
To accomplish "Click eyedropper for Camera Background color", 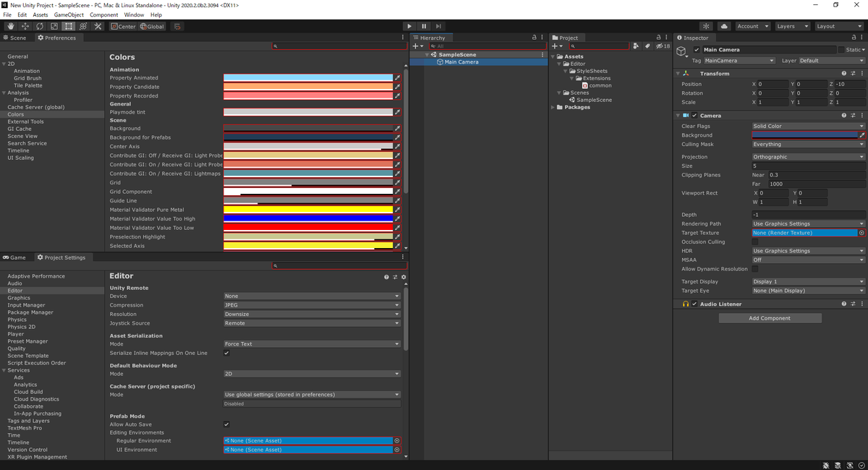I will point(861,135).
